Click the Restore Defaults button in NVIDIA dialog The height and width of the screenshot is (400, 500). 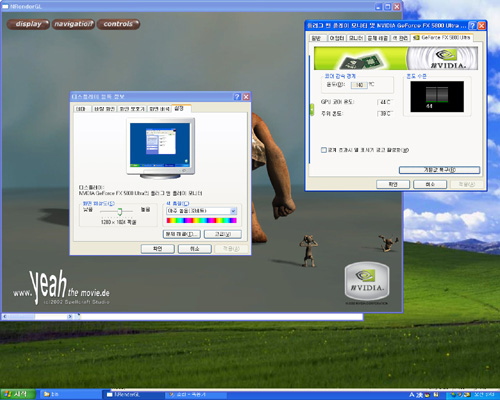click(x=439, y=170)
